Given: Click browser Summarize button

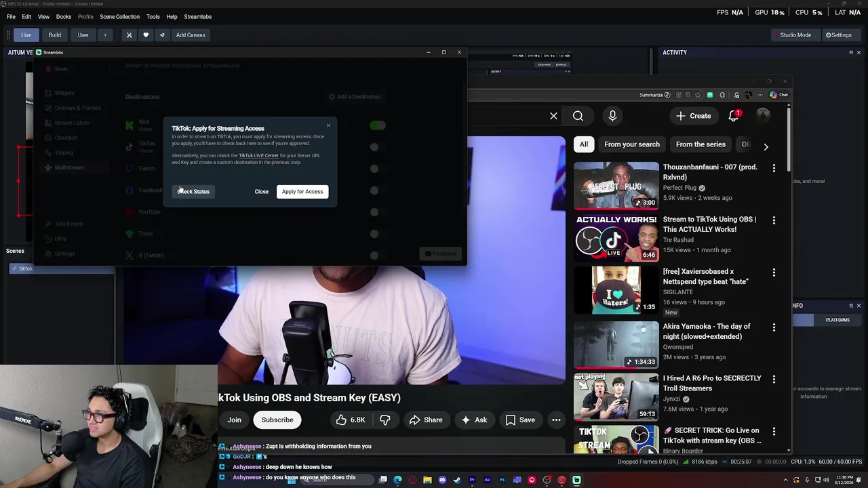Looking at the screenshot, I should point(655,95).
